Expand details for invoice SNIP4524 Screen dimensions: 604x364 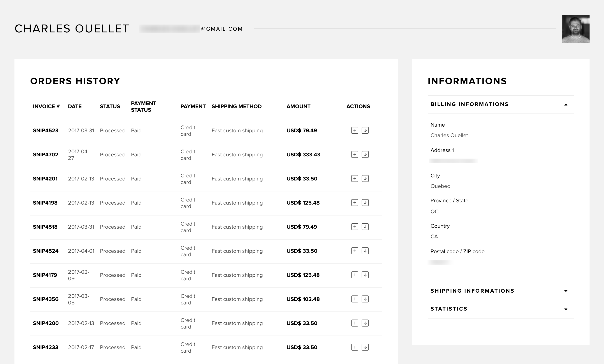[355, 251]
